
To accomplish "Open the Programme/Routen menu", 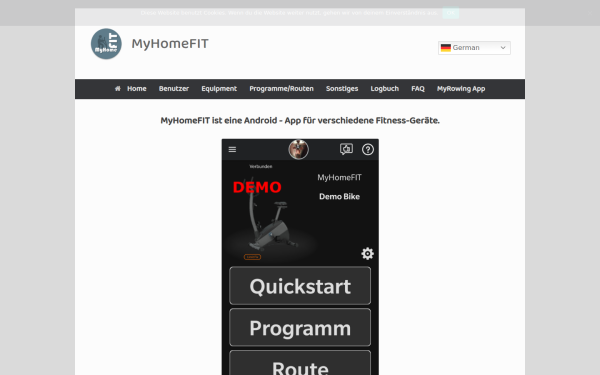I will pyautogui.click(x=281, y=89).
